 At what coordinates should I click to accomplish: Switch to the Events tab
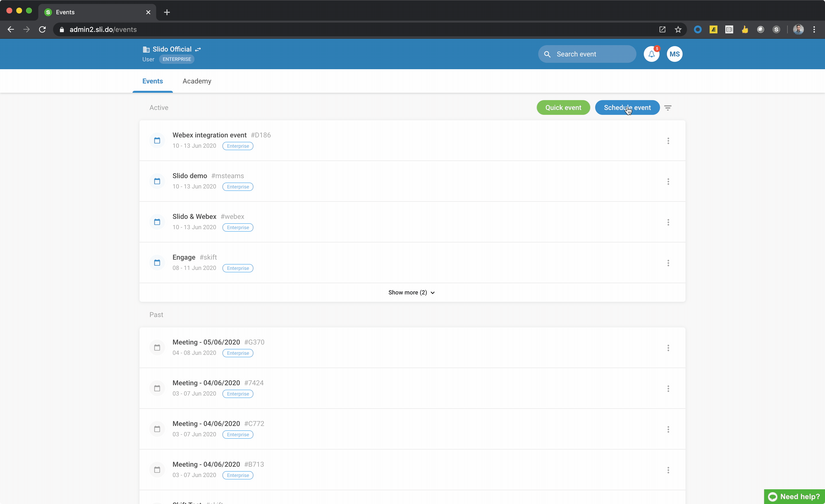152,81
